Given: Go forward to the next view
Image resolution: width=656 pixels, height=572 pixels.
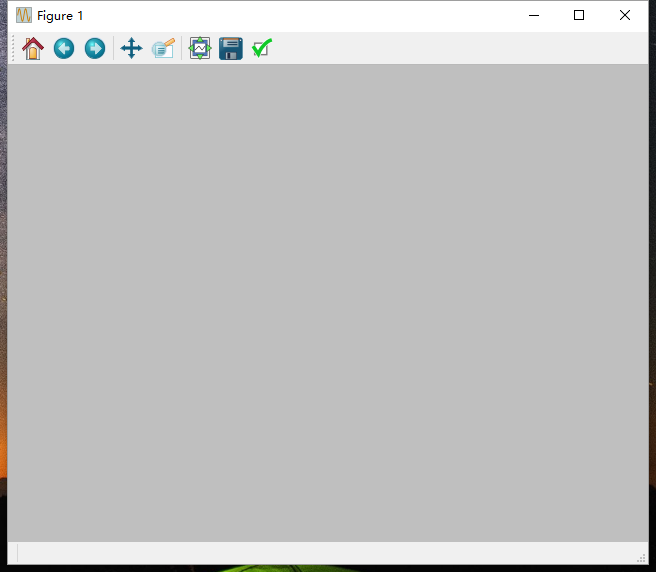Looking at the screenshot, I should (x=95, y=49).
